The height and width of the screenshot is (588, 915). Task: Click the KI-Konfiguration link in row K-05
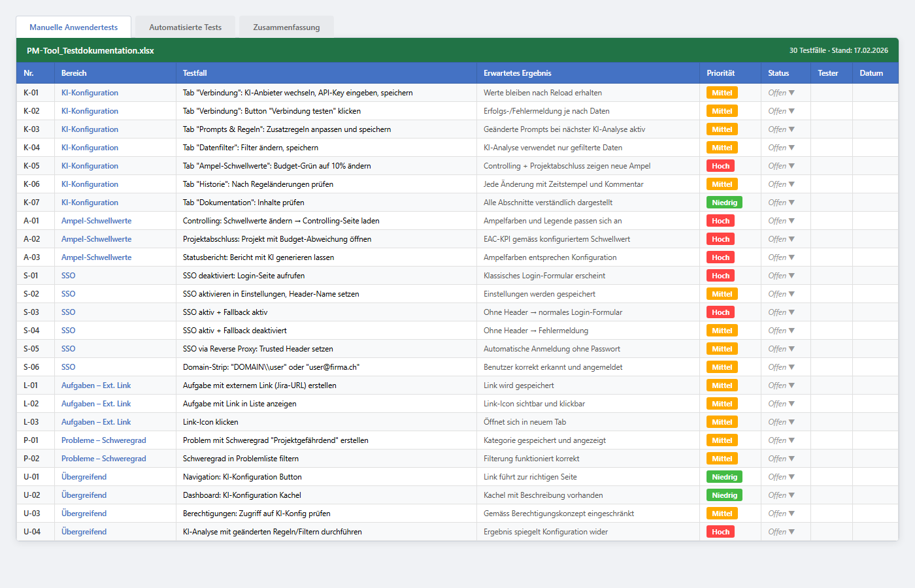[90, 166]
